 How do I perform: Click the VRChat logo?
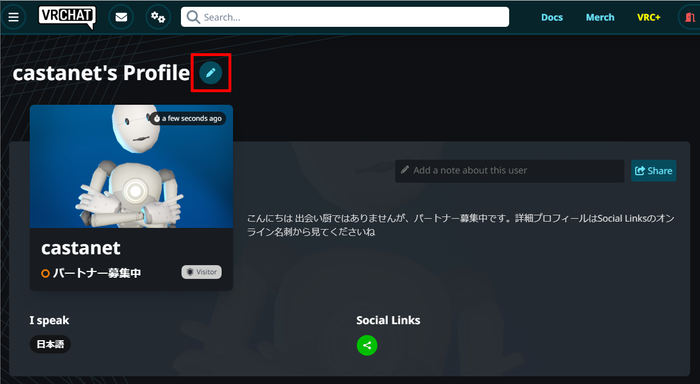coord(67,17)
